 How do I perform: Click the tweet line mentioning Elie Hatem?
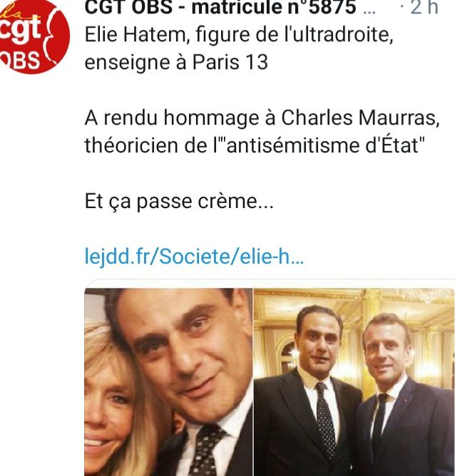click(x=239, y=35)
